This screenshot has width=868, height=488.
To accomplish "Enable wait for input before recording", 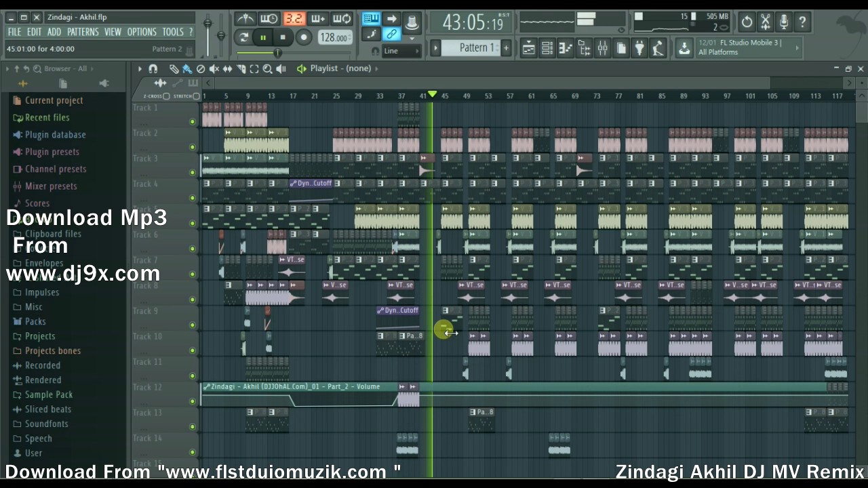I will [x=269, y=19].
